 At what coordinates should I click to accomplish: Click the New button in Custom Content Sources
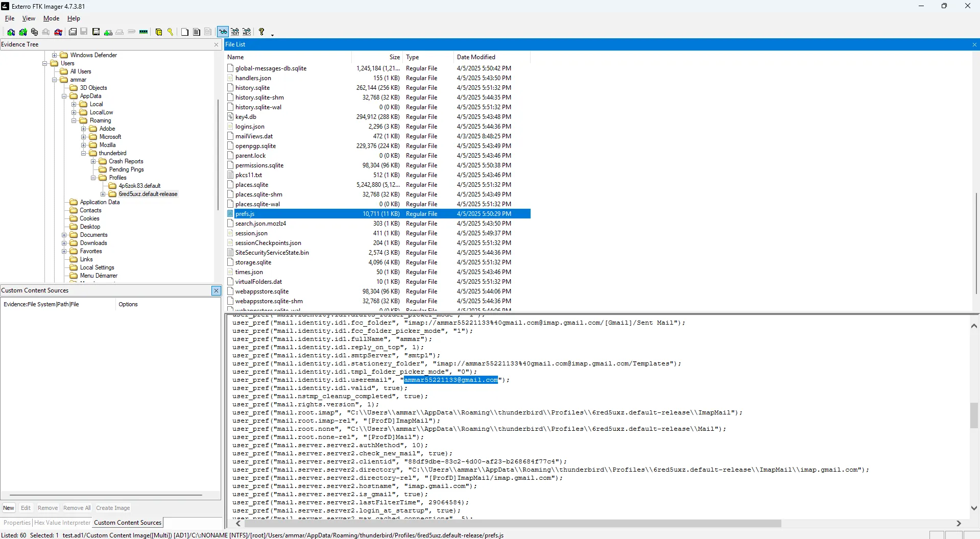(x=9, y=508)
